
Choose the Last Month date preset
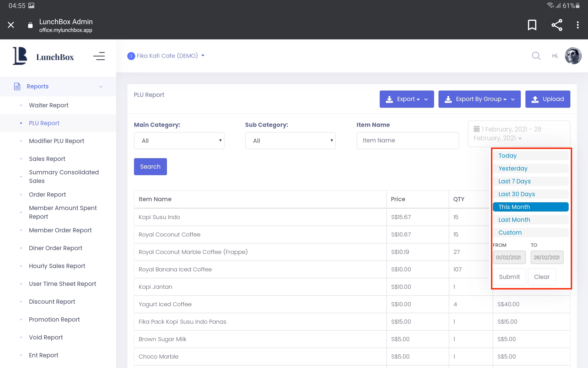point(514,220)
